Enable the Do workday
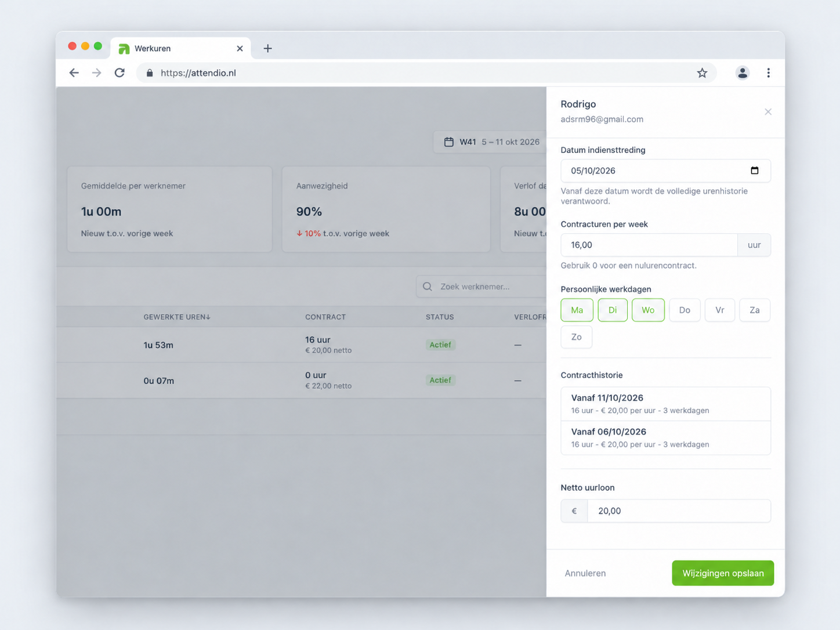840x630 pixels. click(x=685, y=310)
